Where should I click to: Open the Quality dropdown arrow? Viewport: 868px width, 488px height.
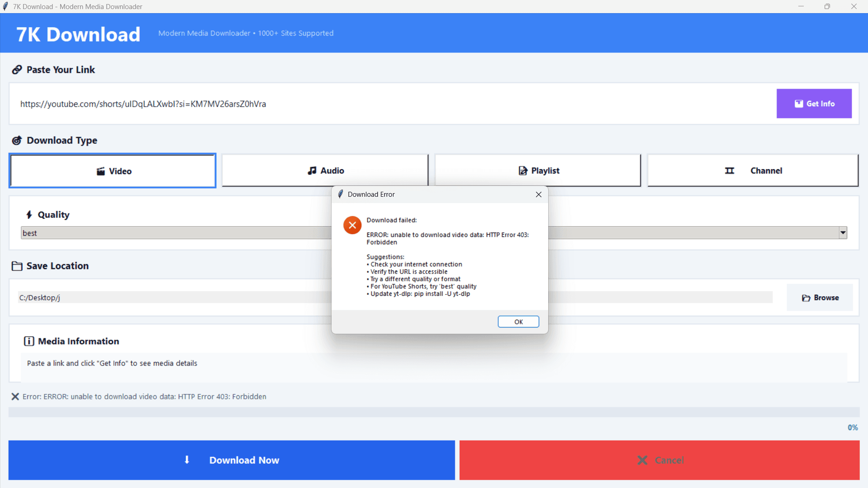click(x=843, y=233)
